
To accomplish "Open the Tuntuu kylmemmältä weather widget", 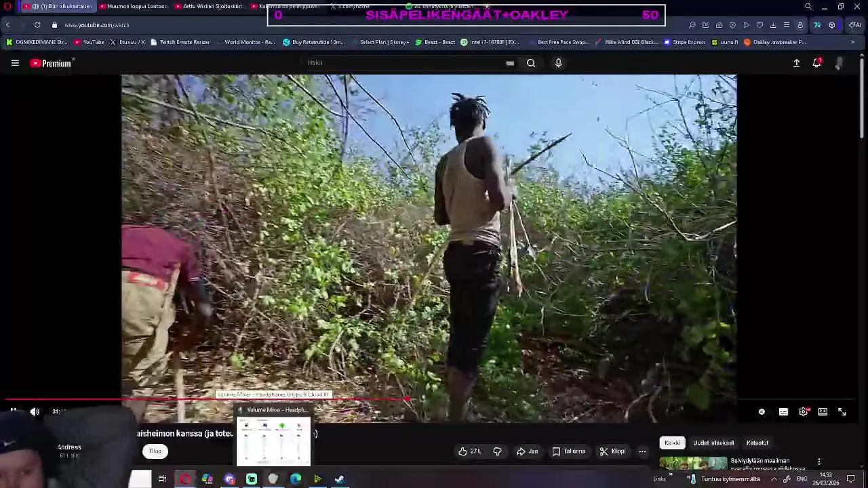I will 724,479.
